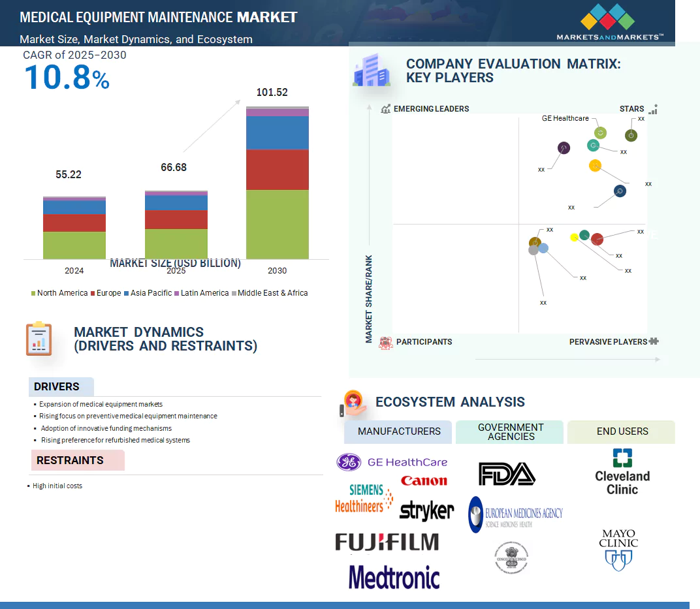Click the MarketsandMarkets logo
700x609 pixels.
point(609,22)
